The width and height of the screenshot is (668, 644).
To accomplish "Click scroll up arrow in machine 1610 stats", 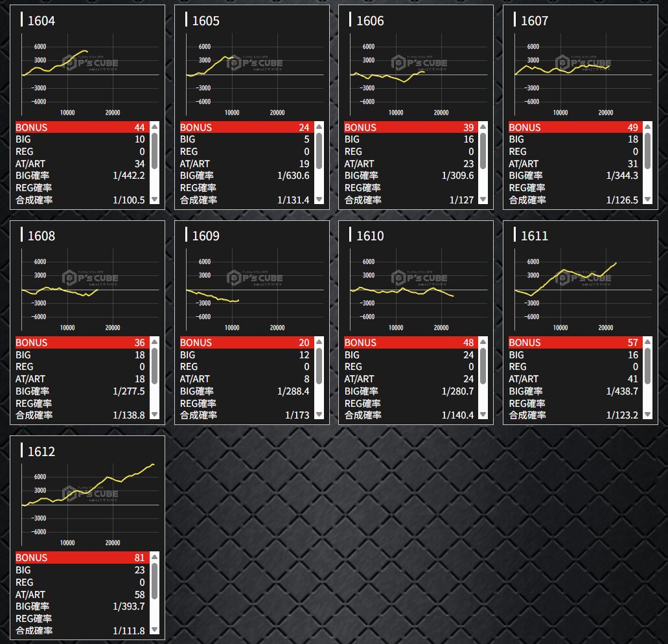I will point(483,341).
